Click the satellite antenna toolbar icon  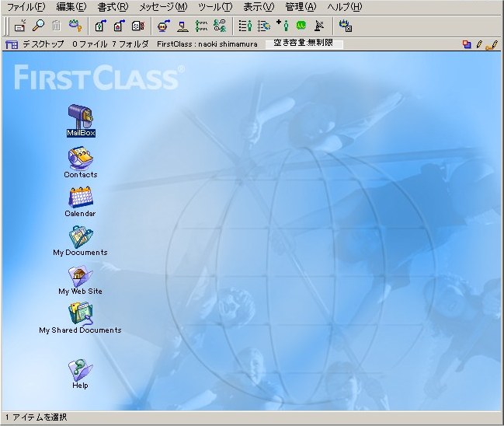[319, 26]
